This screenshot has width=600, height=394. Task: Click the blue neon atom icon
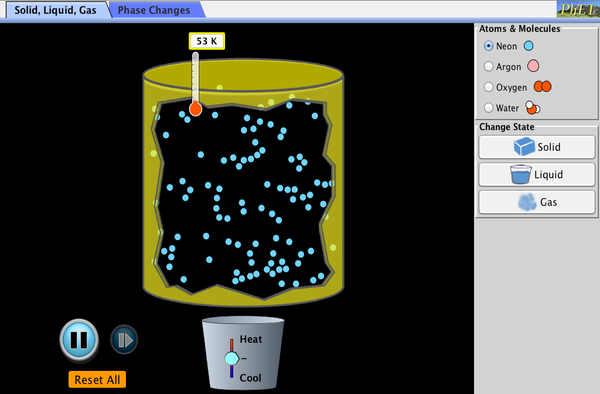coord(528,46)
